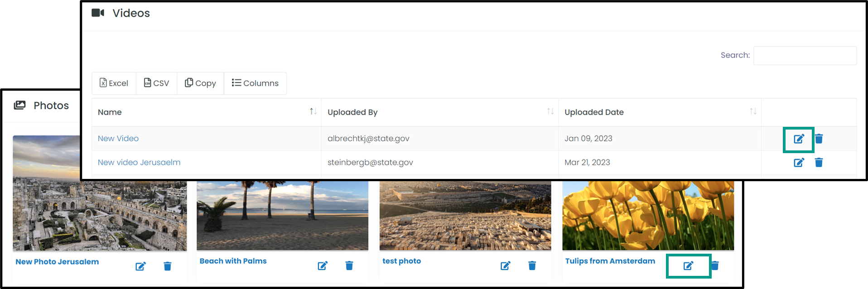Edit the New video Jerusaelm entry
The image size is (868, 289).
799,162
